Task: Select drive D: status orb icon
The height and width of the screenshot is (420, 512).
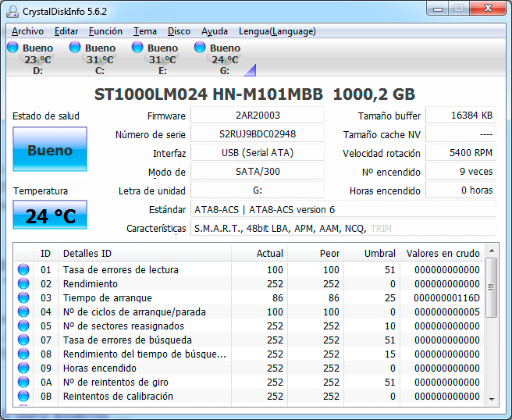Action: (12, 48)
